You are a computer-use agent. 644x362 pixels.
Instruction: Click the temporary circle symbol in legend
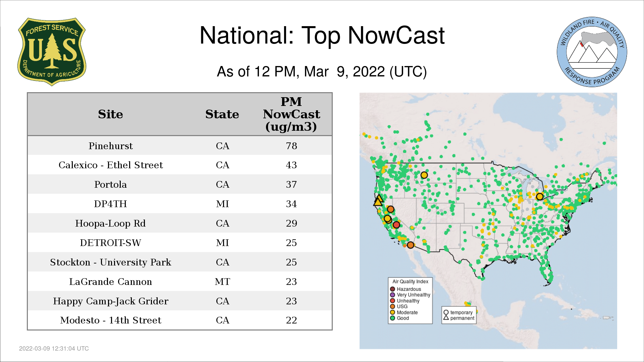click(x=446, y=312)
